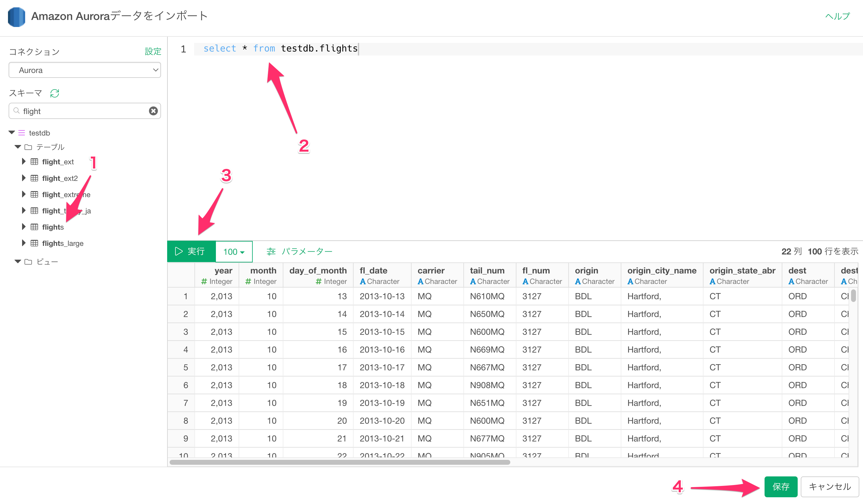Image resolution: width=863 pixels, height=504 pixels.
Task: Open the ヘルプ link
Action: (837, 17)
